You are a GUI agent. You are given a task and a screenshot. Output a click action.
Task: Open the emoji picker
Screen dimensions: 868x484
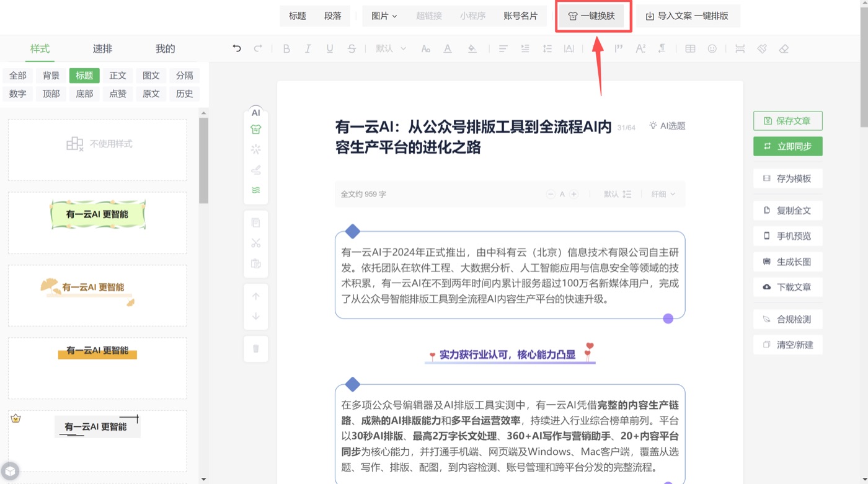click(712, 48)
